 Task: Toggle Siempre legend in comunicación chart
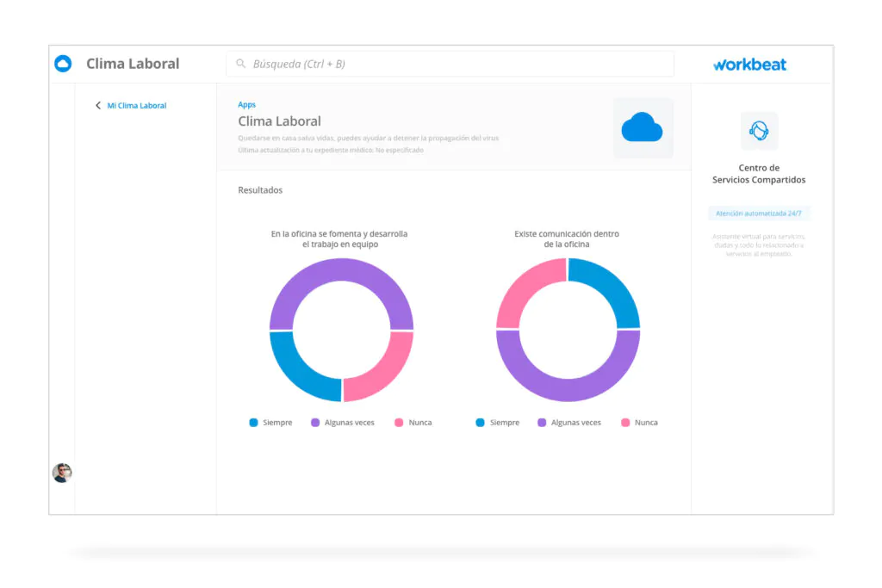[x=497, y=423]
